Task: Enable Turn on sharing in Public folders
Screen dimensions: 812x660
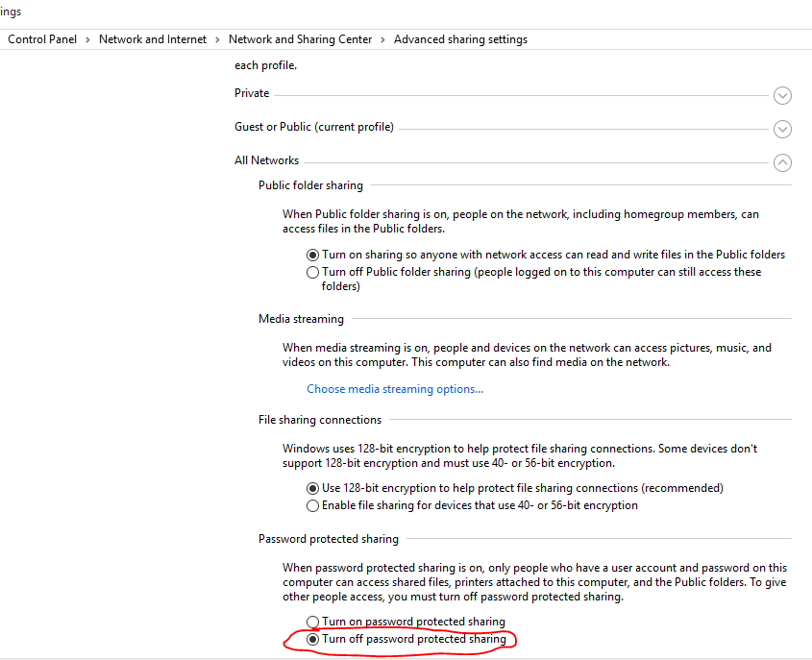Action: [x=312, y=254]
